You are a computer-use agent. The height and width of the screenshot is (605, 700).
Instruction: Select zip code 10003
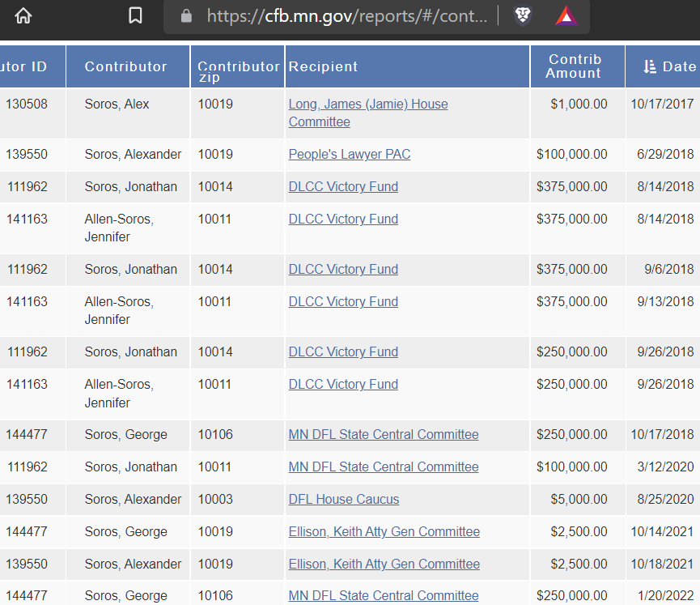point(215,499)
